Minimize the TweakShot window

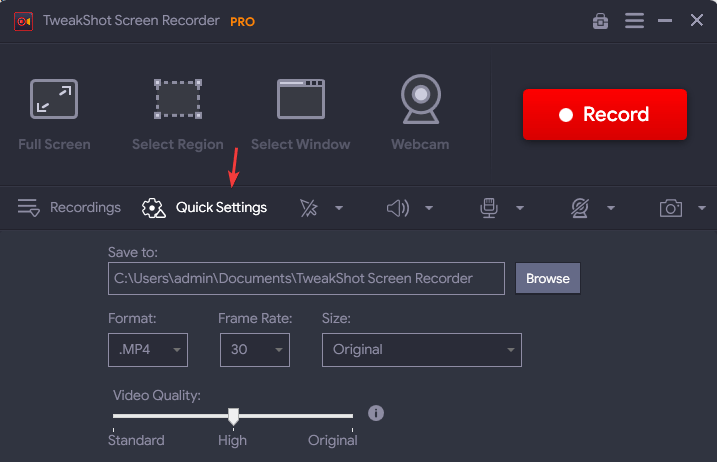coord(665,21)
